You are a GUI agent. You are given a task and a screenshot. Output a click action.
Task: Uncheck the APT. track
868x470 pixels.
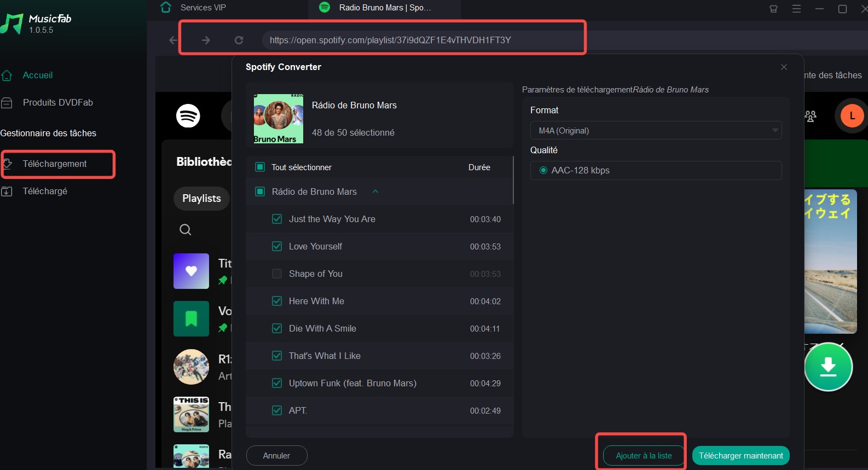(277, 410)
